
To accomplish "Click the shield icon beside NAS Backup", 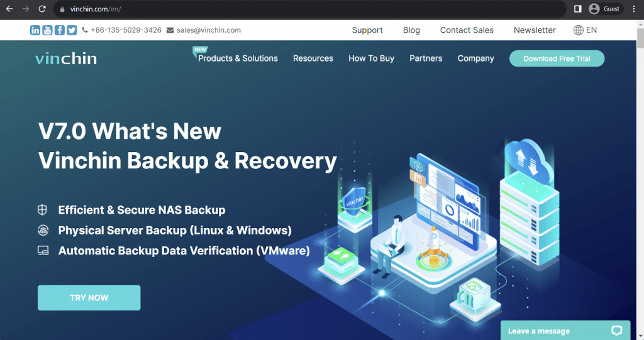I will (x=42, y=210).
